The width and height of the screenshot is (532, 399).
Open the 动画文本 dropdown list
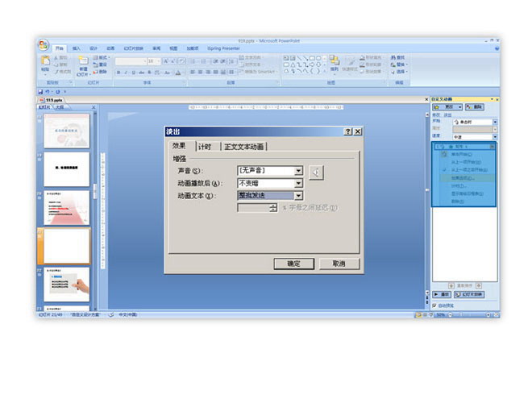pos(298,195)
